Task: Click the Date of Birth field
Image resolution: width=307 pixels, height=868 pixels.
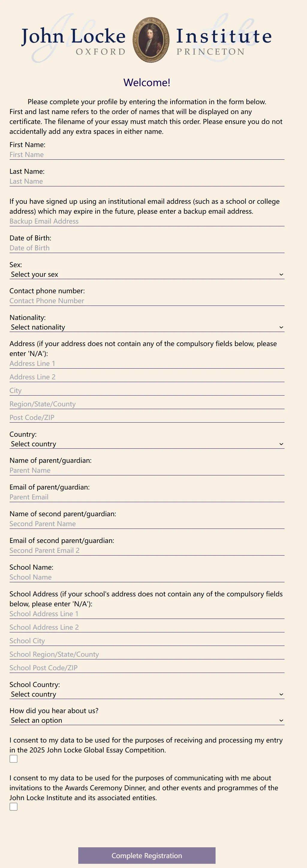Action: tap(147, 248)
